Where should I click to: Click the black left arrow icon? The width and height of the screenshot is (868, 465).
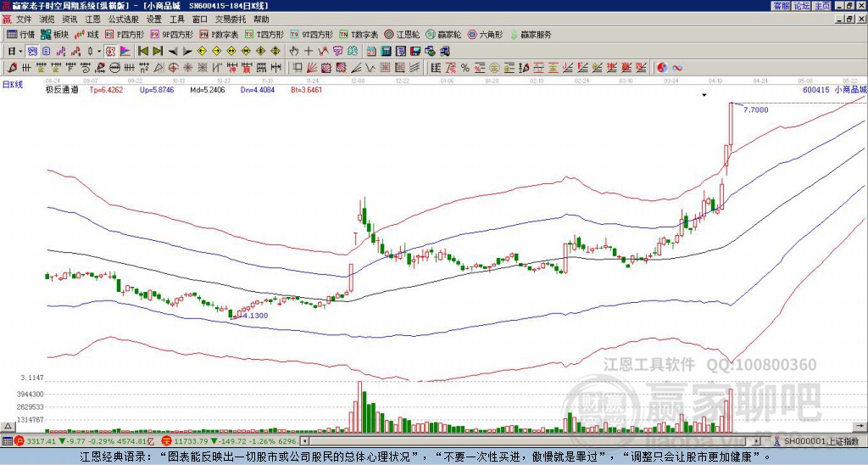coord(173,52)
